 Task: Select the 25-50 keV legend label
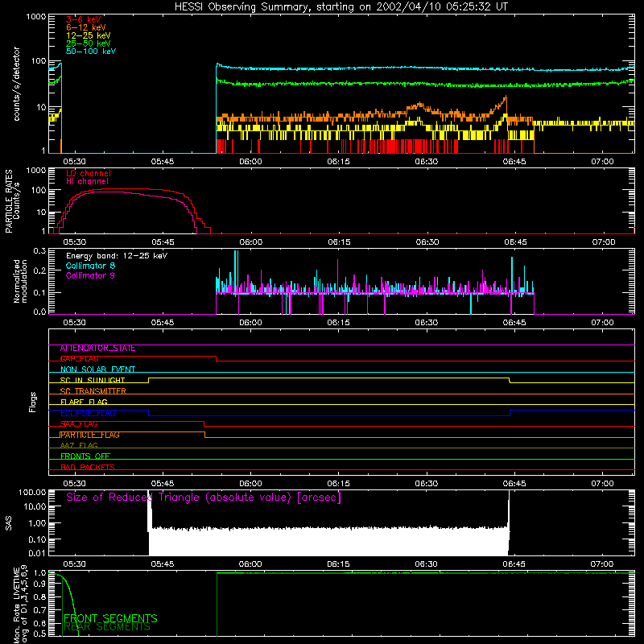coord(89,43)
